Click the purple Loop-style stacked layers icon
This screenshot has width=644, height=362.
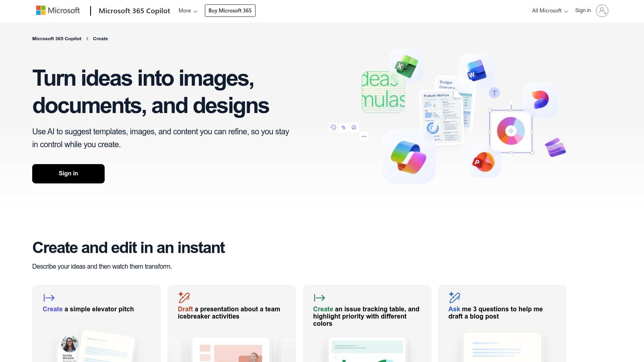click(555, 147)
